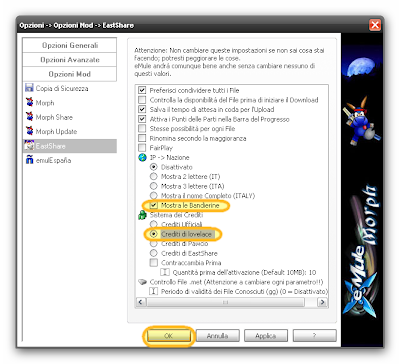Enable Rinomina secondo la maggioranza

[142, 138]
